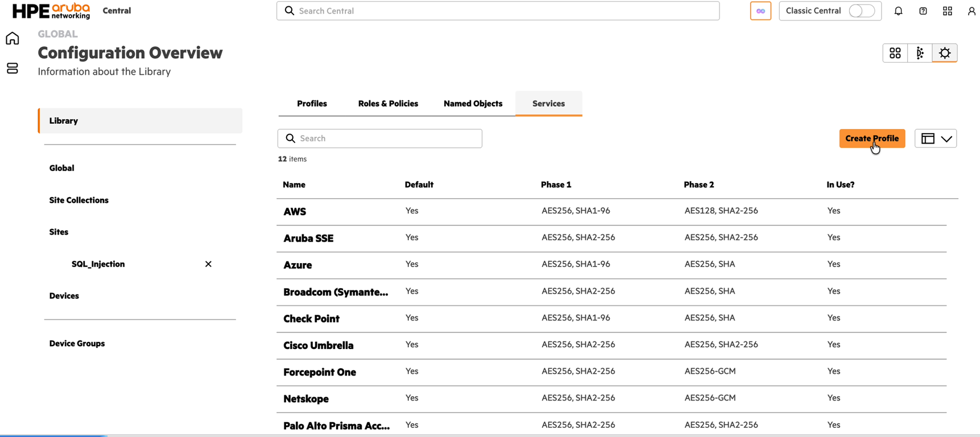The image size is (980, 437).
Task: Open the Check Point profile row
Action: coord(611,319)
